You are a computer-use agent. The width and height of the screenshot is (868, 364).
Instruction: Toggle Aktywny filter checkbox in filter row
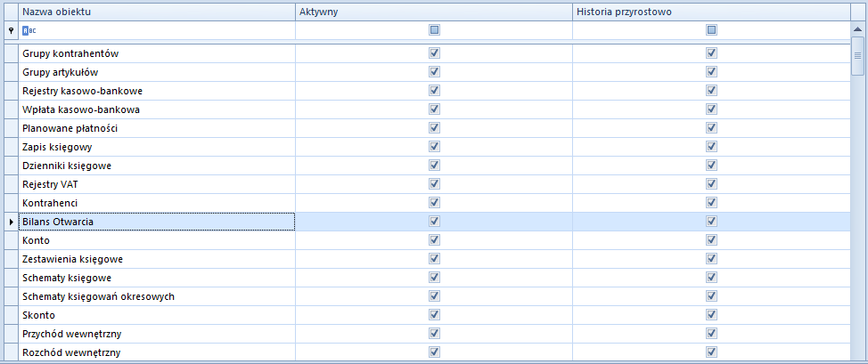point(434,30)
